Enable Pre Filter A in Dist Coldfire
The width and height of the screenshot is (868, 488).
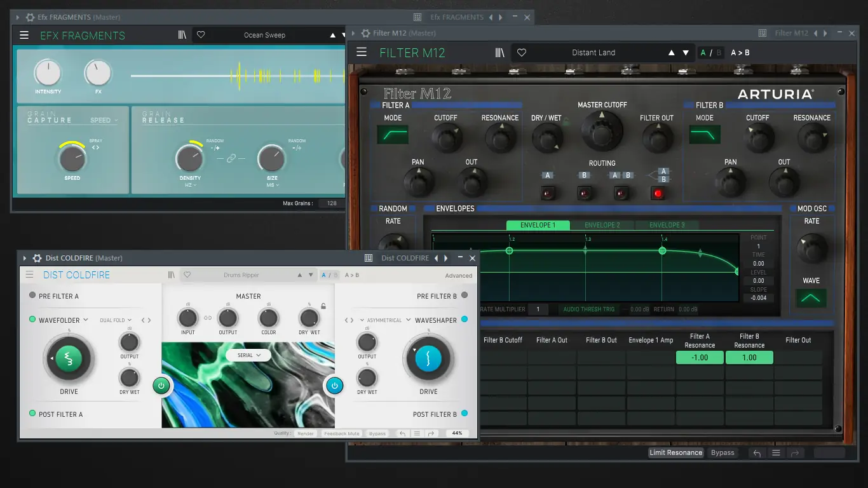coord(32,295)
